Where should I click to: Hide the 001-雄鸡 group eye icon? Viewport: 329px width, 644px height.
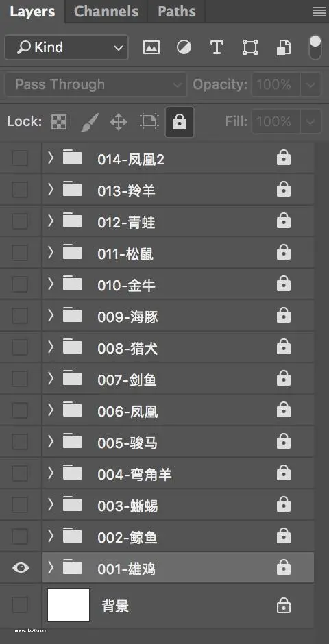click(x=21, y=567)
